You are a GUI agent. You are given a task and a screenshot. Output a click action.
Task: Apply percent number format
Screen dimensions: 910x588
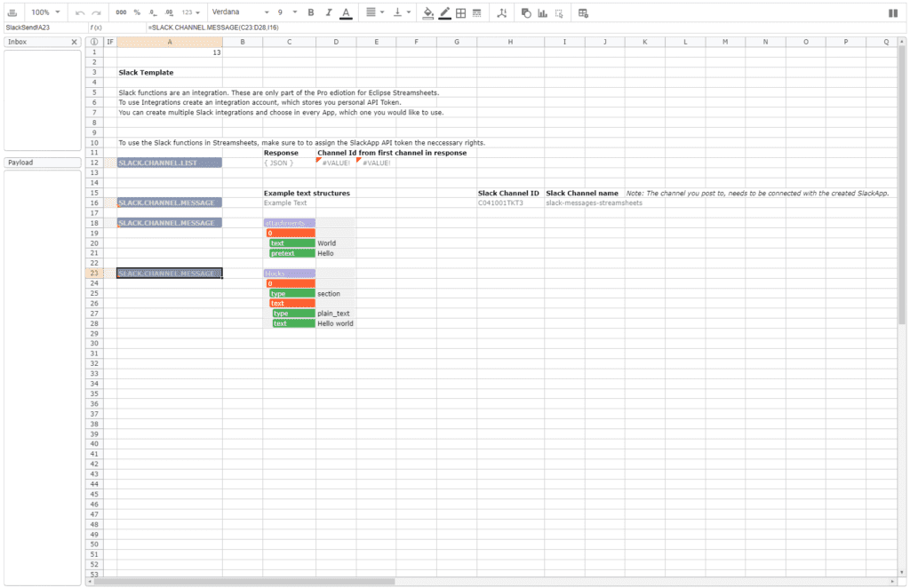(137, 12)
